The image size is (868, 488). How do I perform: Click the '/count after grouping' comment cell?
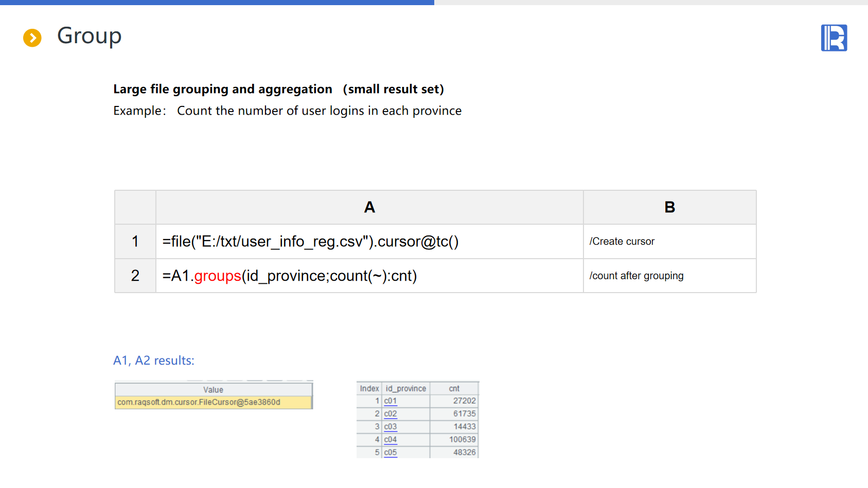tap(636, 276)
